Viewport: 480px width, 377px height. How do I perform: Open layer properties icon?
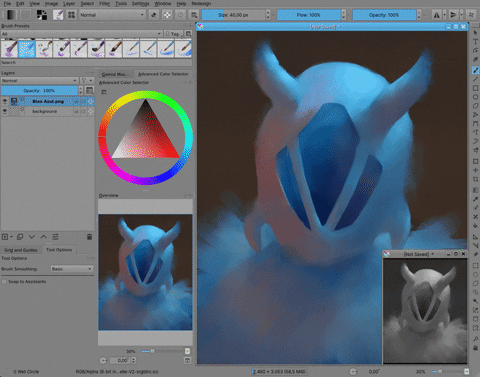coord(55,237)
